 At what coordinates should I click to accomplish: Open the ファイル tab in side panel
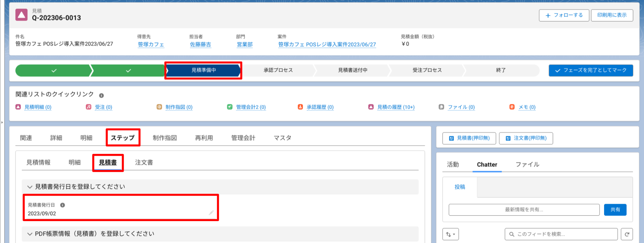pos(527,164)
